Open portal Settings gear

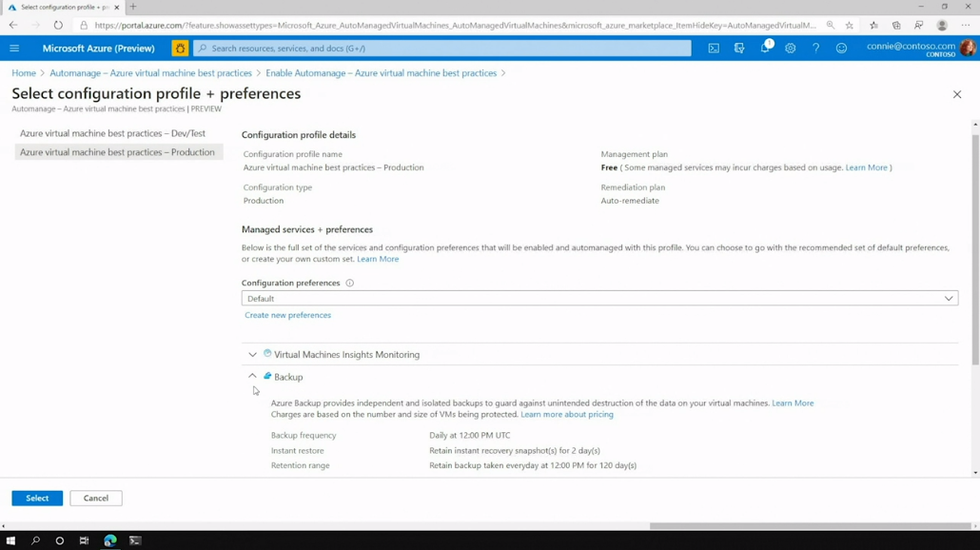coord(790,49)
